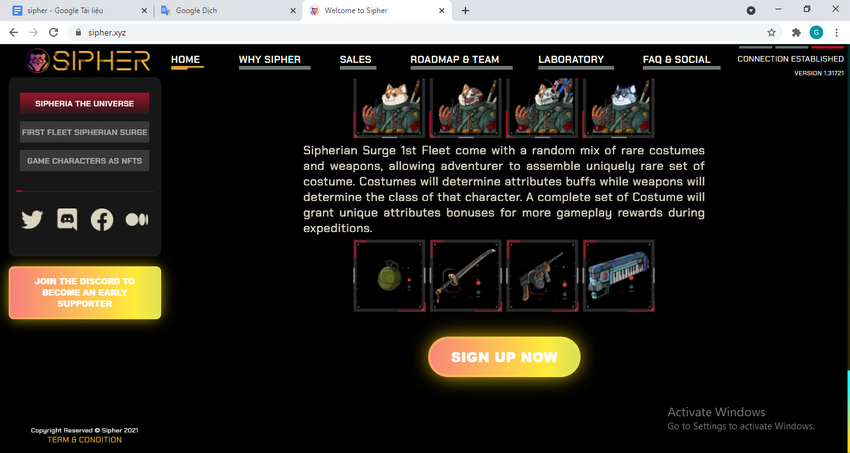Open Chrome three-dot menu

point(836,33)
